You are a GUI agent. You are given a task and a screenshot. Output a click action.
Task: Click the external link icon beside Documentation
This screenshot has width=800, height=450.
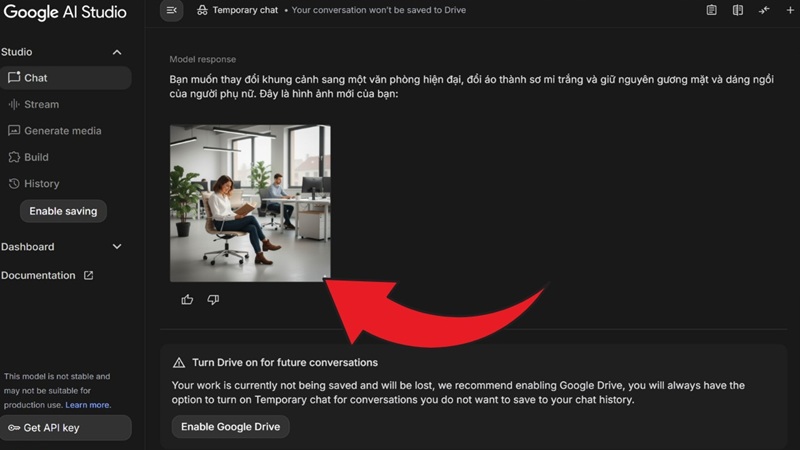coord(88,275)
